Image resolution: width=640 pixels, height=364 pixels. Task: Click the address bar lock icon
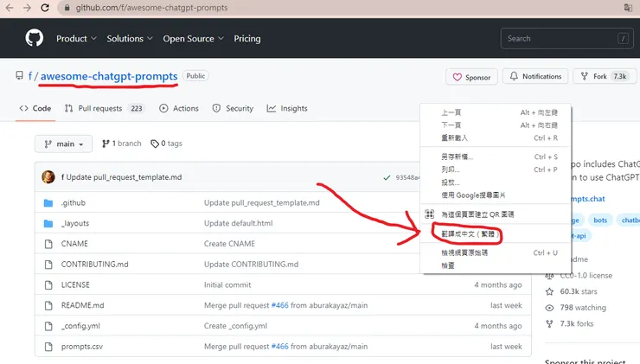pyautogui.click(x=67, y=8)
